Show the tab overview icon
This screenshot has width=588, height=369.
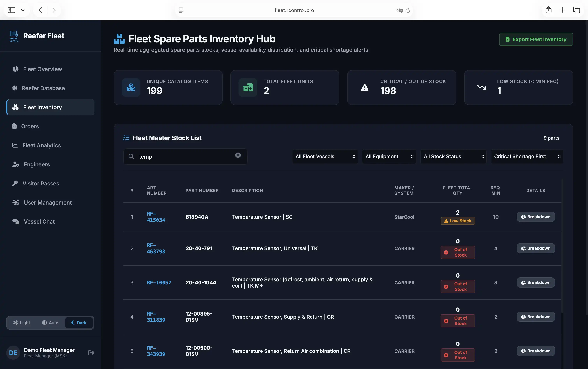(577, 10)
